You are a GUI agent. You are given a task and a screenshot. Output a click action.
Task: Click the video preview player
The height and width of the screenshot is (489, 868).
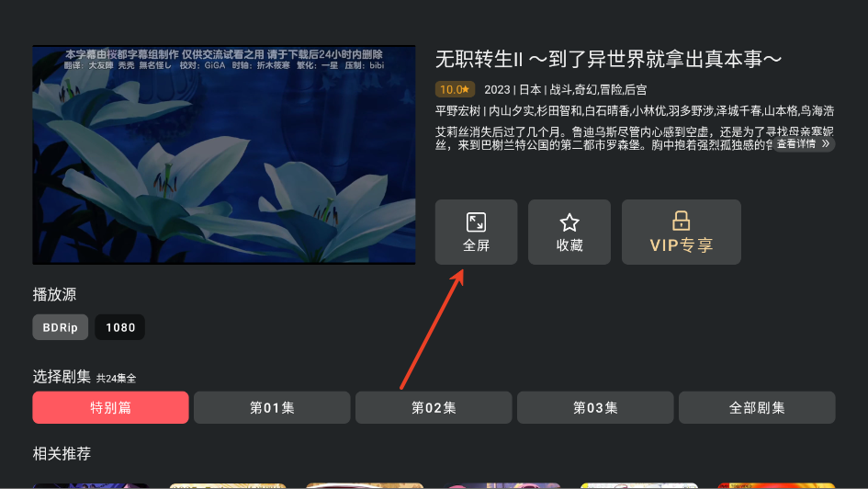click(x=223, y=154)
